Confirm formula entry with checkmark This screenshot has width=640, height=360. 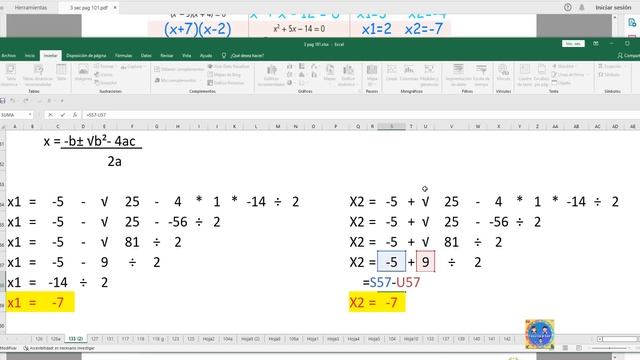62,115
